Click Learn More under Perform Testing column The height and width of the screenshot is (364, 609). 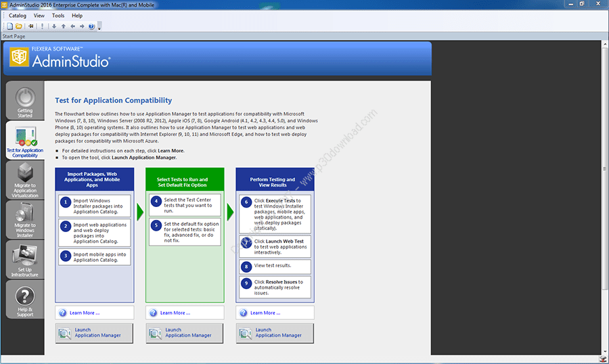point(265,313)
